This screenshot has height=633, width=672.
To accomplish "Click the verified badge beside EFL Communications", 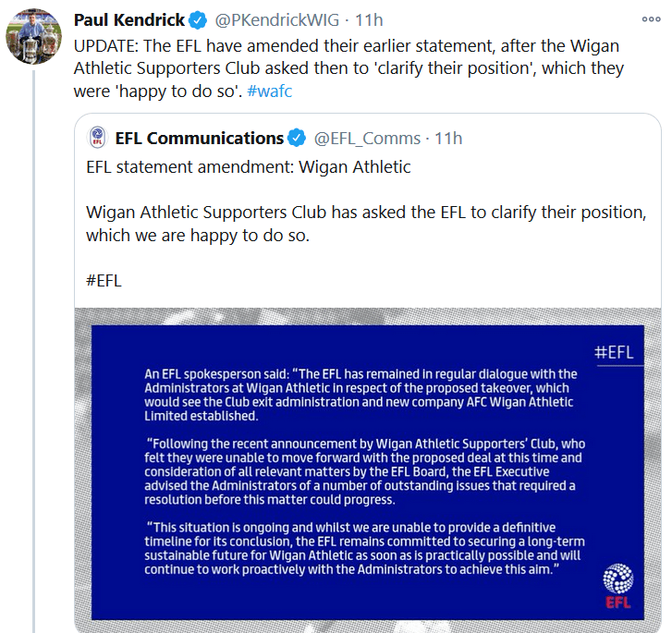I will tap(297, 139).
